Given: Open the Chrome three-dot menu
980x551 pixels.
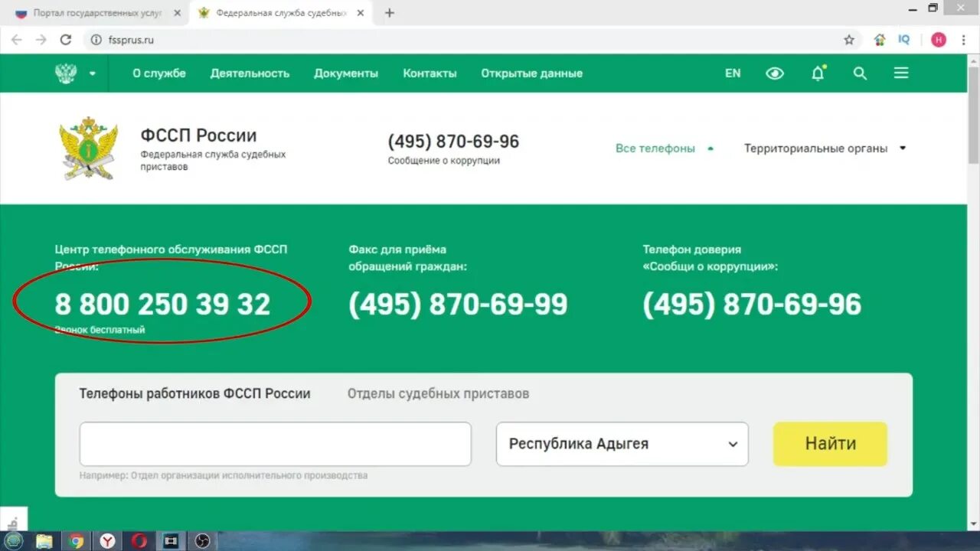Looking at the screenshot, I should click(963, 40).
